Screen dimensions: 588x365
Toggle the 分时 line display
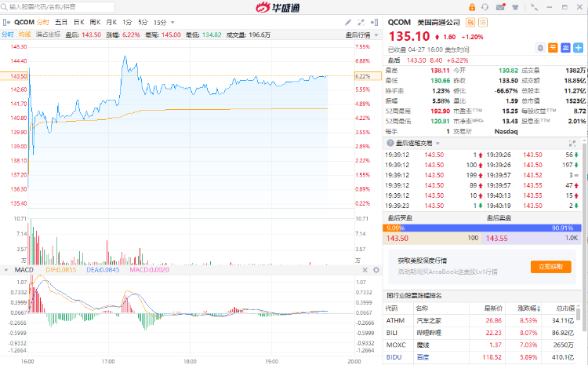8,35
